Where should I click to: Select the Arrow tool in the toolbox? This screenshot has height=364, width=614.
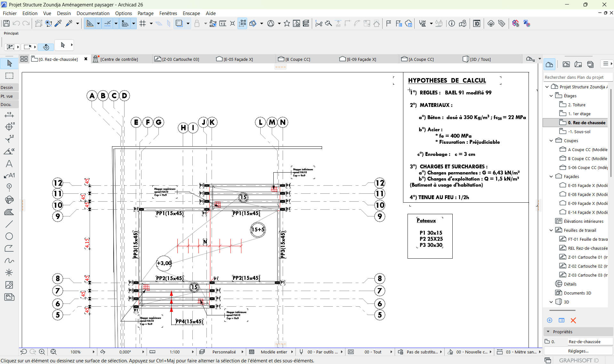click(x=9, y=63)
